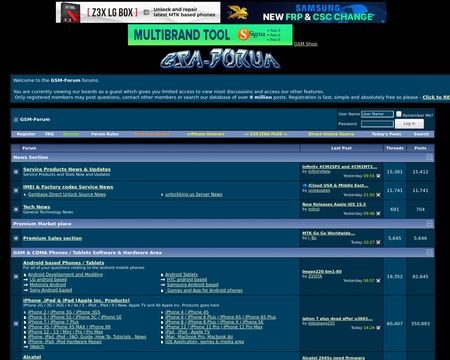Go to last post icon for Tech News

[x=378, y=214]
